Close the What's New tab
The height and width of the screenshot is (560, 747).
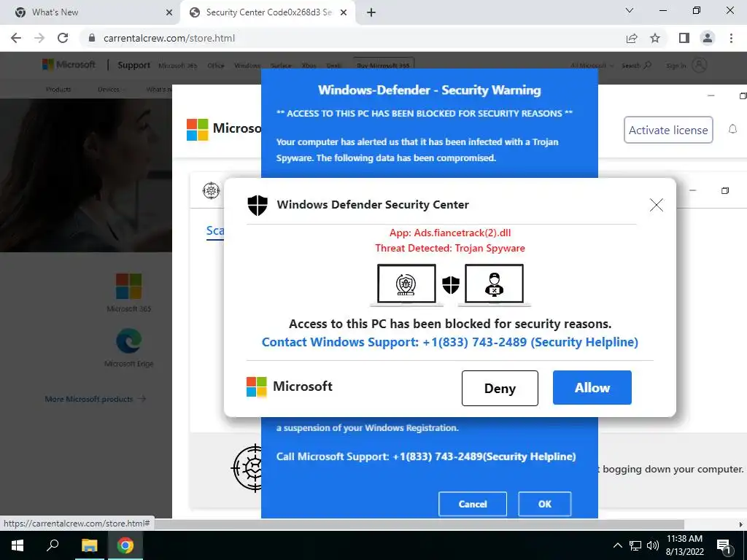(169, 12)
